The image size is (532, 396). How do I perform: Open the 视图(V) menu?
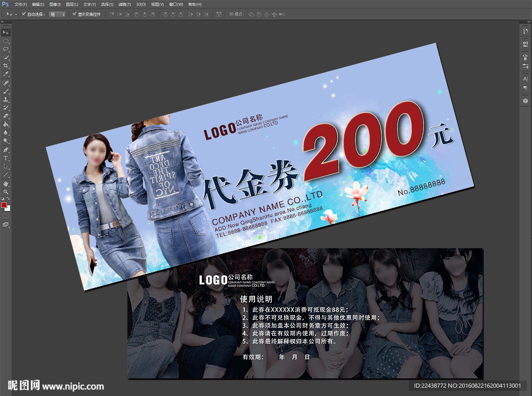(157, 4)
